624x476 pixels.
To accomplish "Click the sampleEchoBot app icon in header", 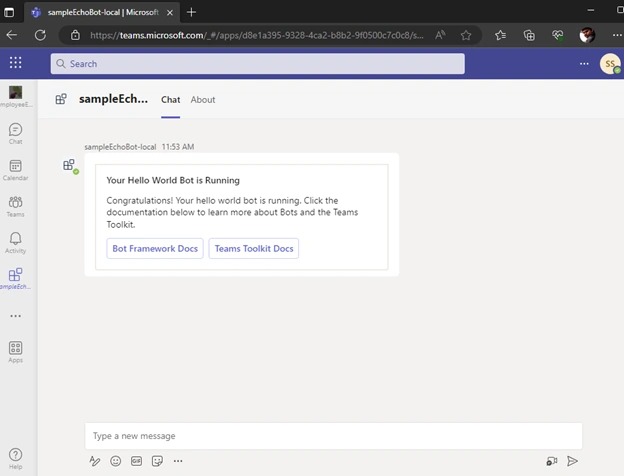I will pos(61,99).
